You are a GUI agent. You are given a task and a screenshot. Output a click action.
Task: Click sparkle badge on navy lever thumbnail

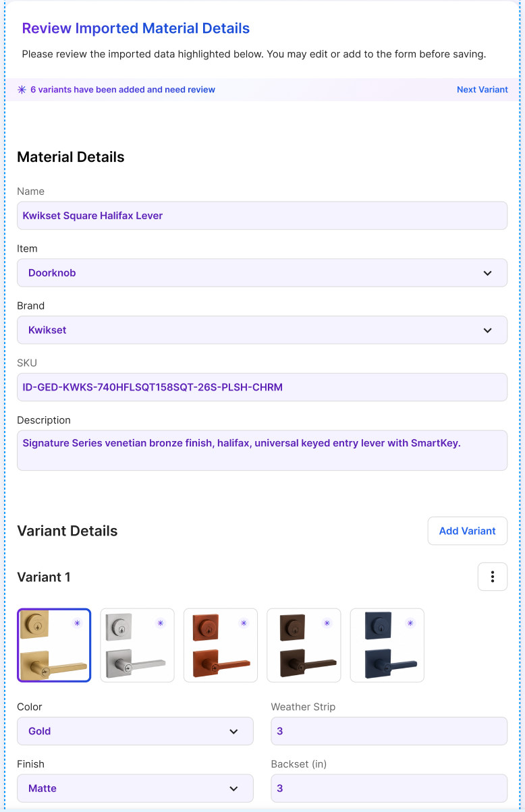coord(410,623)
